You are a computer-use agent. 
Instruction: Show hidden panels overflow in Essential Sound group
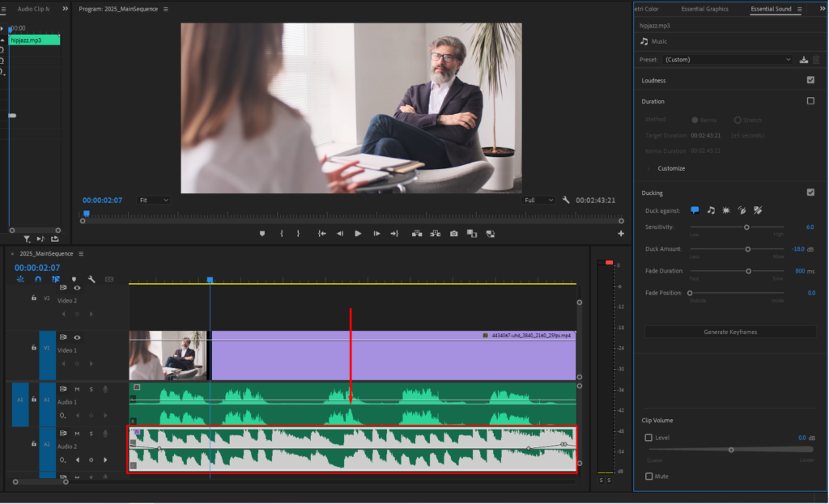(823, 8)
